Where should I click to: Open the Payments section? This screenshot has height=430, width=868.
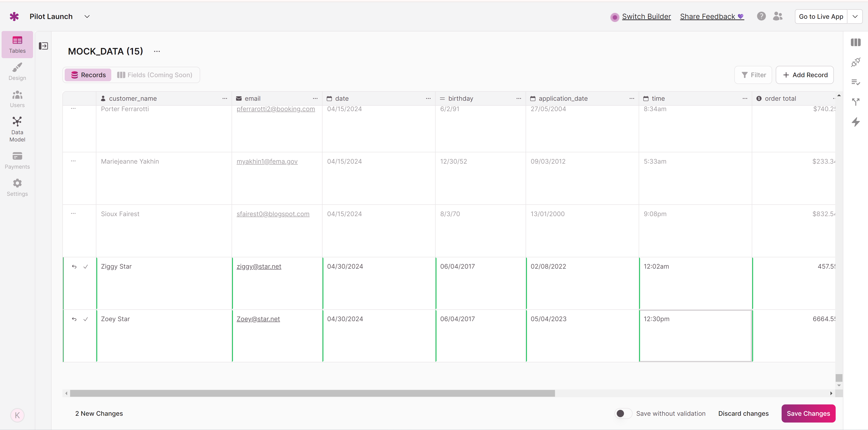point(17,160)
